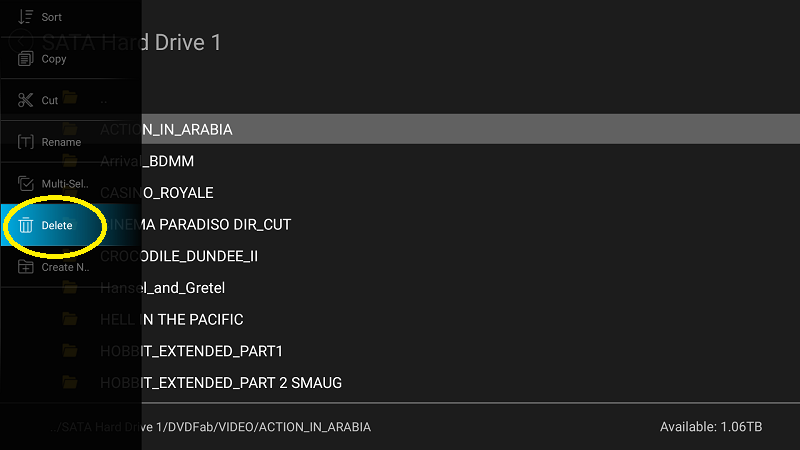Open the Hansel_and_Gretel folder
This screenshot has height=450, width=800.
pos(400,288)
